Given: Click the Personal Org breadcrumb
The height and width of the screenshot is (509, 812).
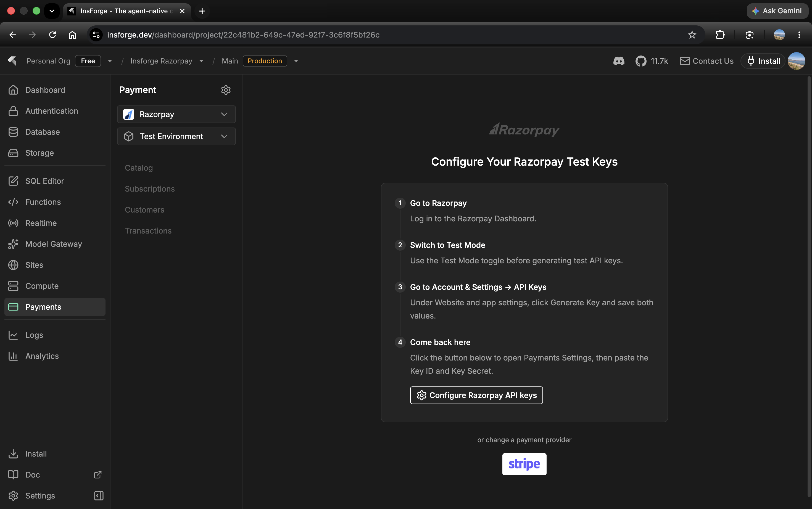Looking at the screenshot, I should pyautogui.click(x=49, y=61).
